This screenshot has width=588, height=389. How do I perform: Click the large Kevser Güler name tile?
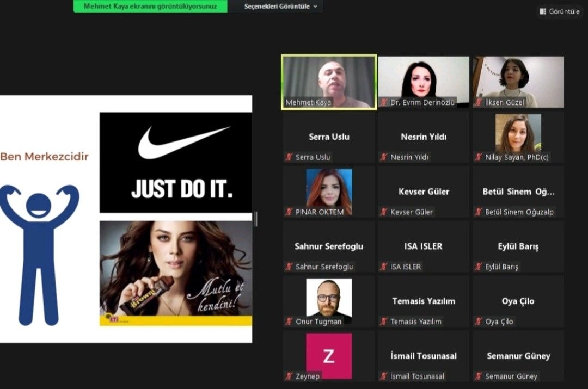(424, 192)
